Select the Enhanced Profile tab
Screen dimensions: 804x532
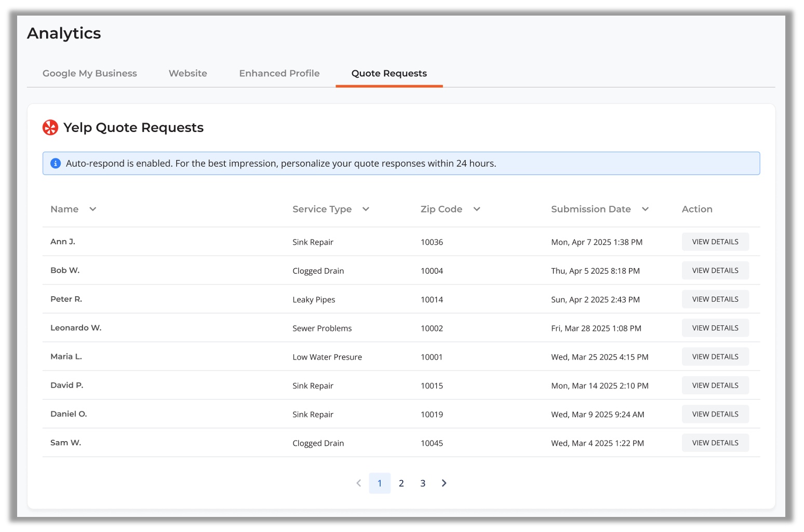pos(279,73)
